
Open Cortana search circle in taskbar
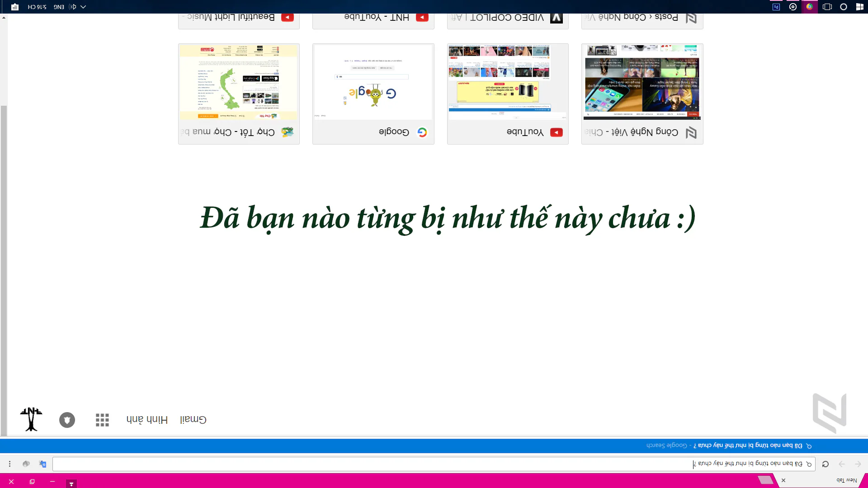pos(844,7)
